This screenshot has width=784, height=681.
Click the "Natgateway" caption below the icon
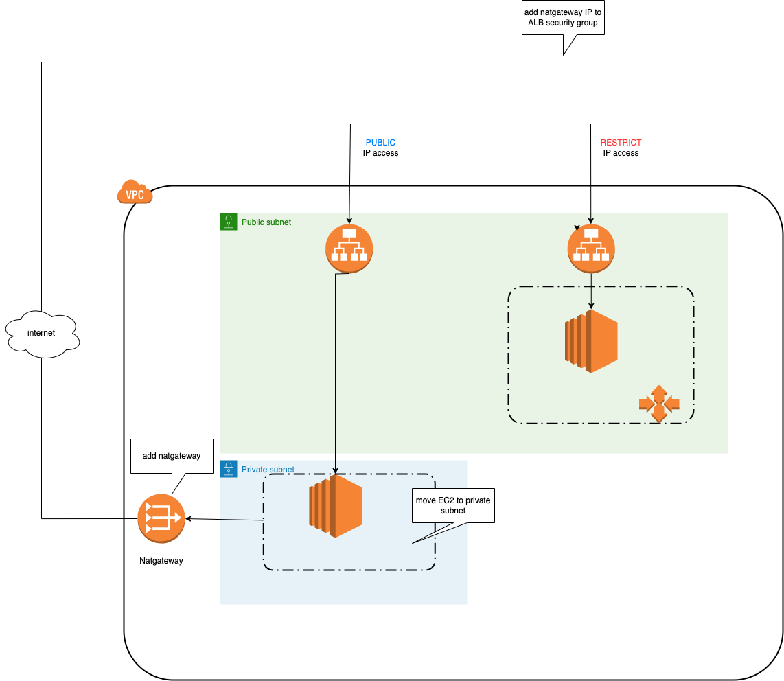(x=161, y=561)
